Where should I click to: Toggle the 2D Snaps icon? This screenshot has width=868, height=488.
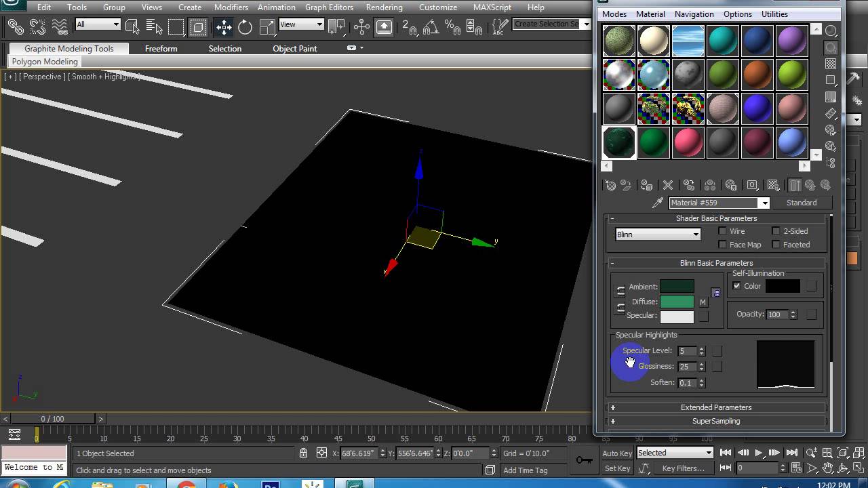coord(410,27)
